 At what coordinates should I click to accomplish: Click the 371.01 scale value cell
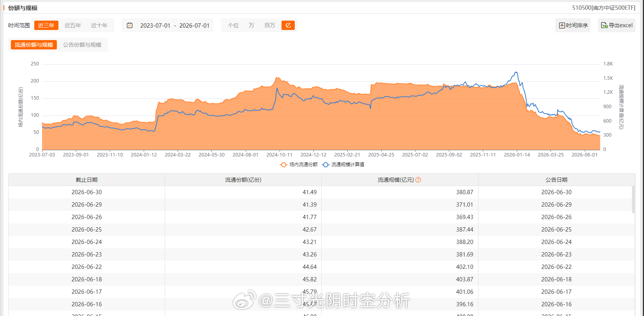pos(399,205)
